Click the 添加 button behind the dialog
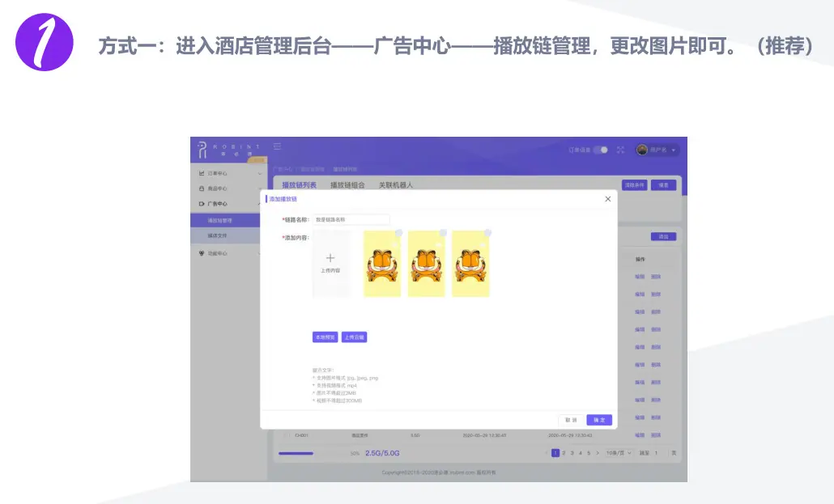The image size is (834, 504). [664, 236]
